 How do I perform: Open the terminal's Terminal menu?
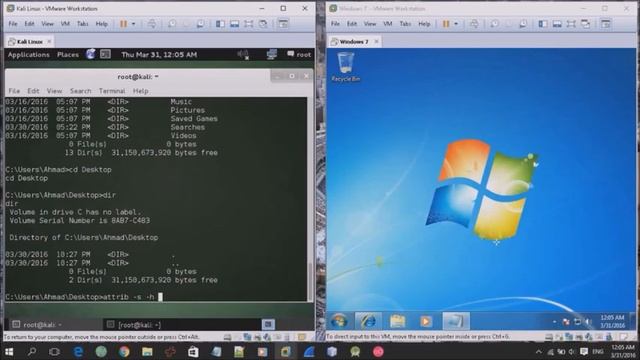click(x=112, y=91)
